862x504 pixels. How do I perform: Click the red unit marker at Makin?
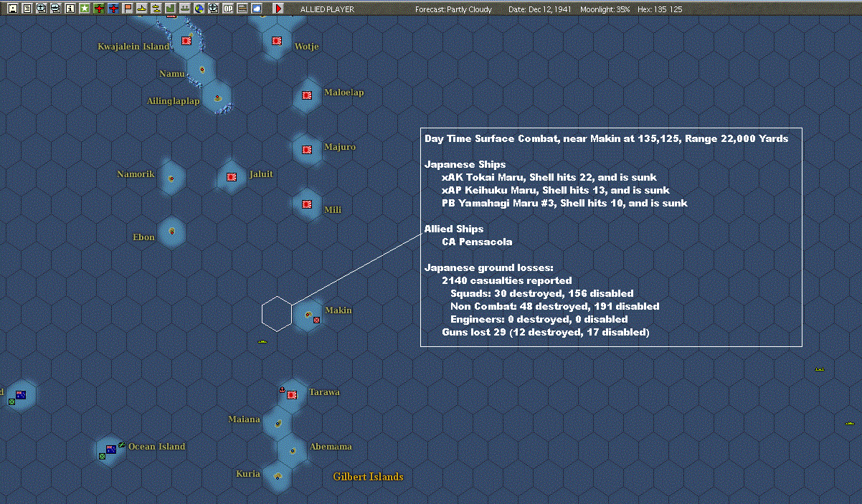(316, 320)
